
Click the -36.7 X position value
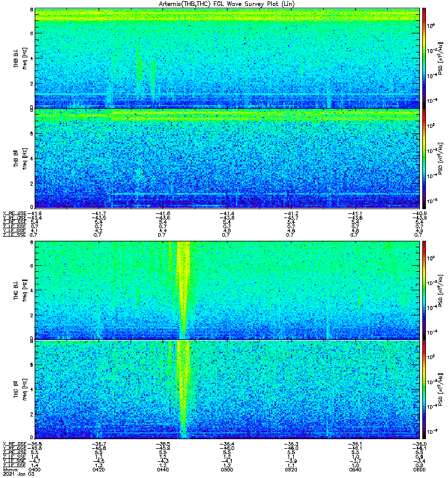click(99, 444)
